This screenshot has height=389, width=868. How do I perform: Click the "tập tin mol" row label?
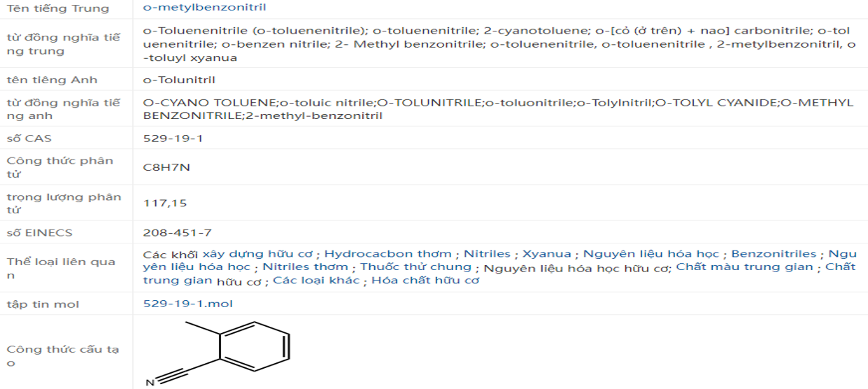tap(43, 304)
